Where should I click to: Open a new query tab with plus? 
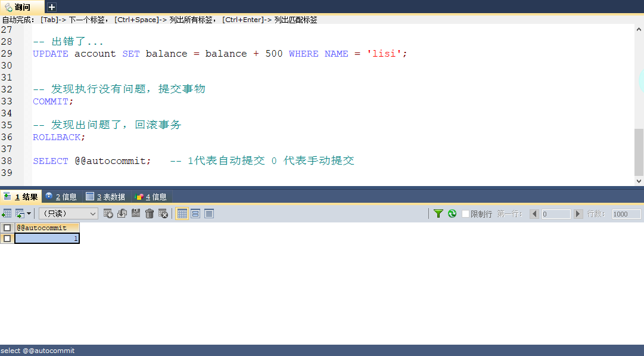click(x=51, y=7)
